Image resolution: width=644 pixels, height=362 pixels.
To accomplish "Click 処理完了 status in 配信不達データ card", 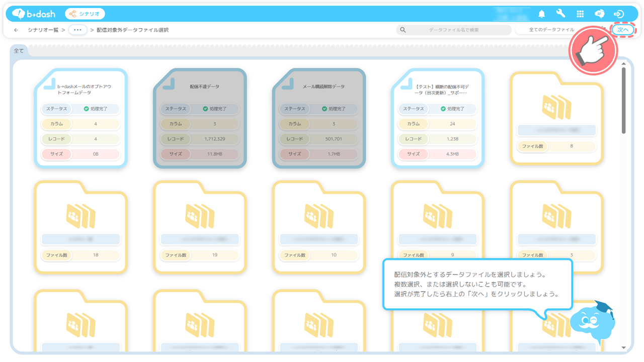I will point(215,109).
